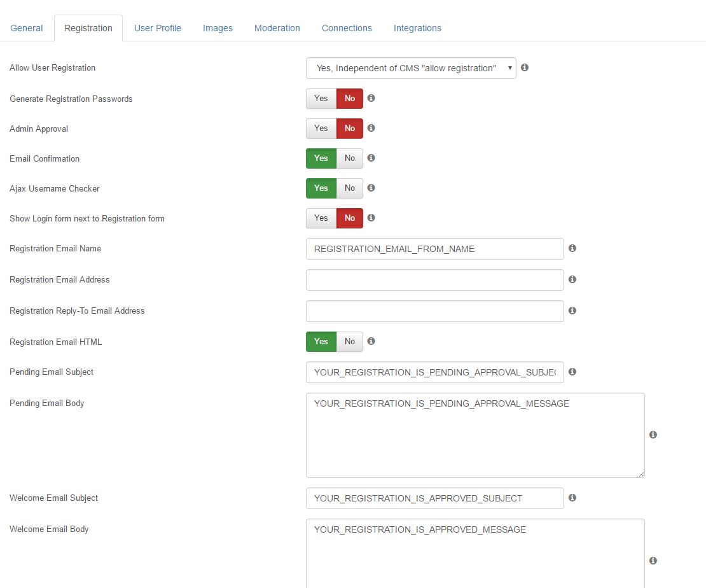Image resolution: width=706 pixels, height=588 pixels.
Task: Select the Registration tab
Action: pyautogui.click(x=88, y=28)
